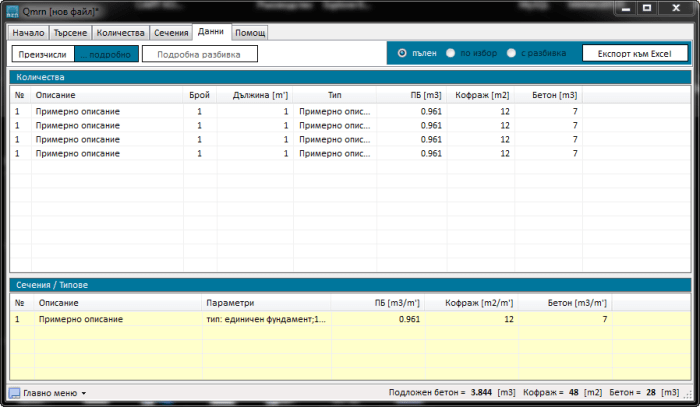The width and height of the screenshot is (700, 407).
Task: Open the Главно меню dropdown
Action: tap(48, 393)
